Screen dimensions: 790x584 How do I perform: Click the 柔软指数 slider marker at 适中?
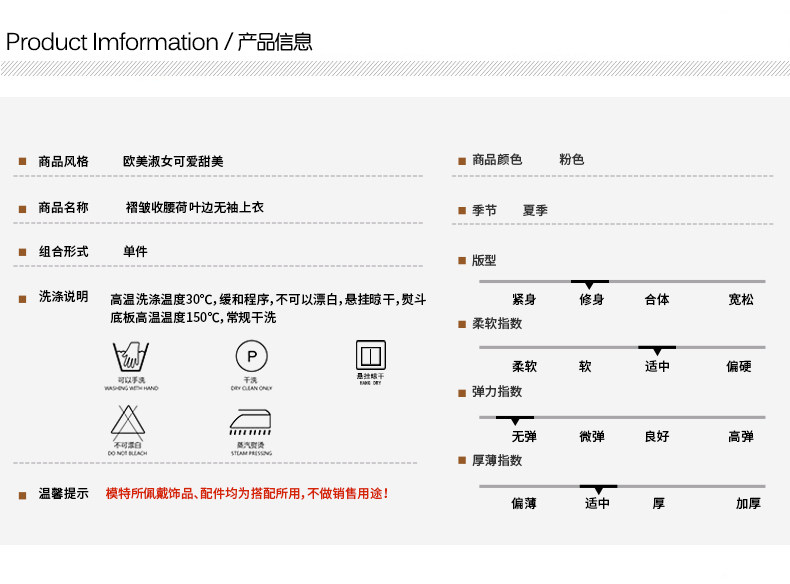click(x=657, y=350)
